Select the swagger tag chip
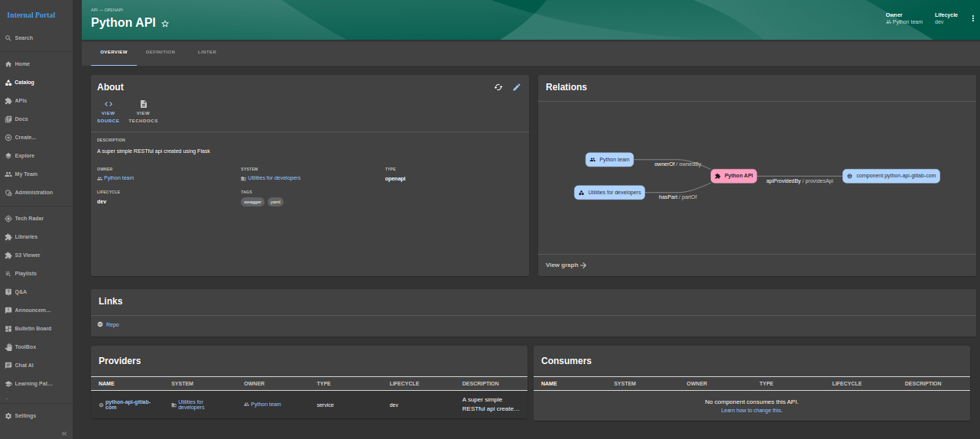The height and width of the screenshot is (439, 980). [x=252, y=202]
